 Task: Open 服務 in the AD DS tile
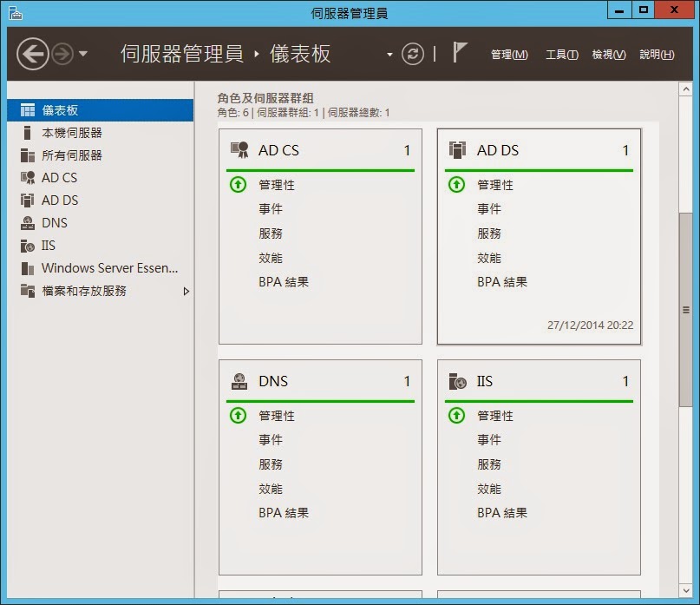(x=489, y=233)
